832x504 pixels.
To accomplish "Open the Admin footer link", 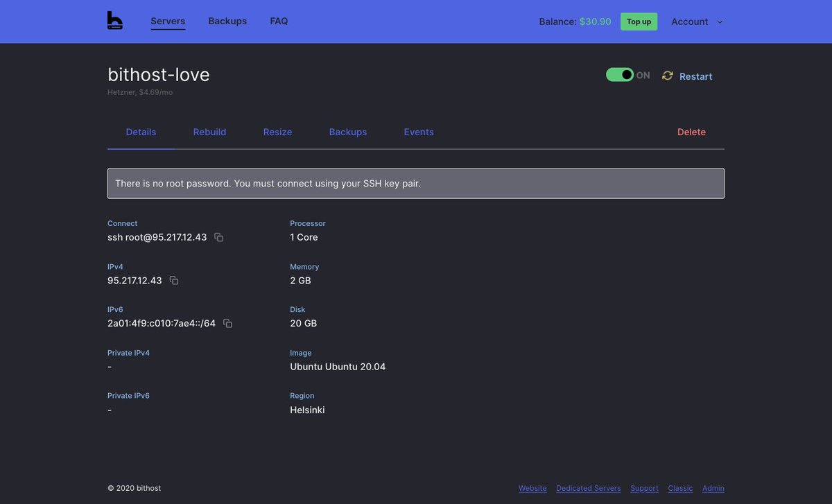I will (713, 488).
